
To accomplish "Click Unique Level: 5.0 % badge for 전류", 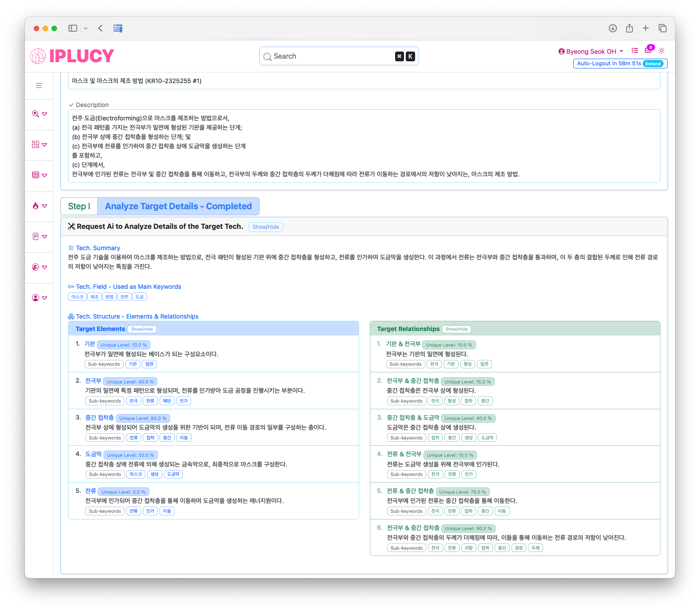I will coord(123,492).
